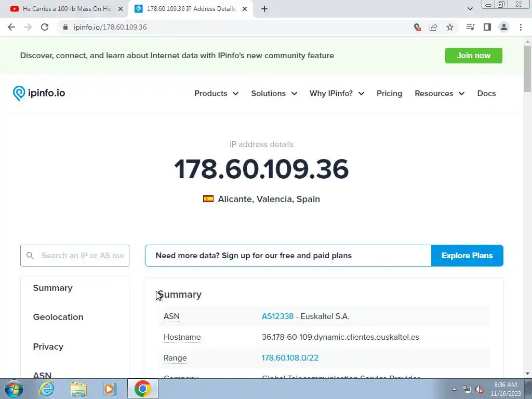Viewport: 532px width, 399px height.
Task: Click the hostname value text
Action: tap(340, 337)
